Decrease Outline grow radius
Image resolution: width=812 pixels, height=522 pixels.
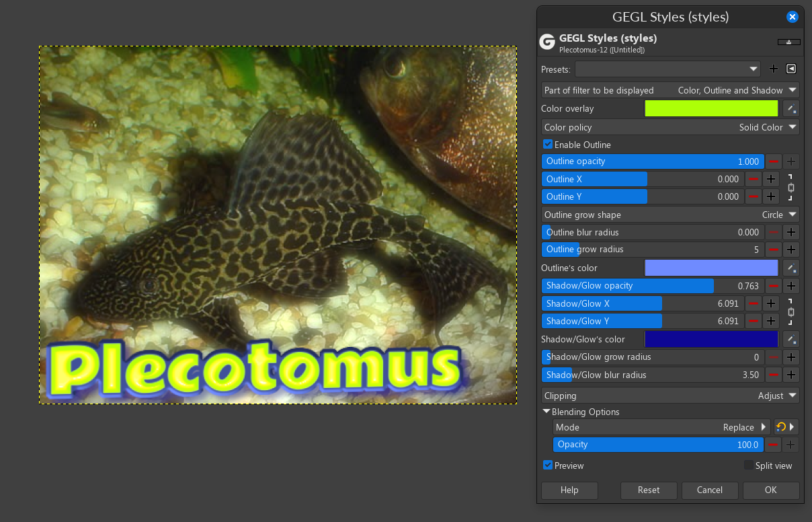click(x=774, y=250)
